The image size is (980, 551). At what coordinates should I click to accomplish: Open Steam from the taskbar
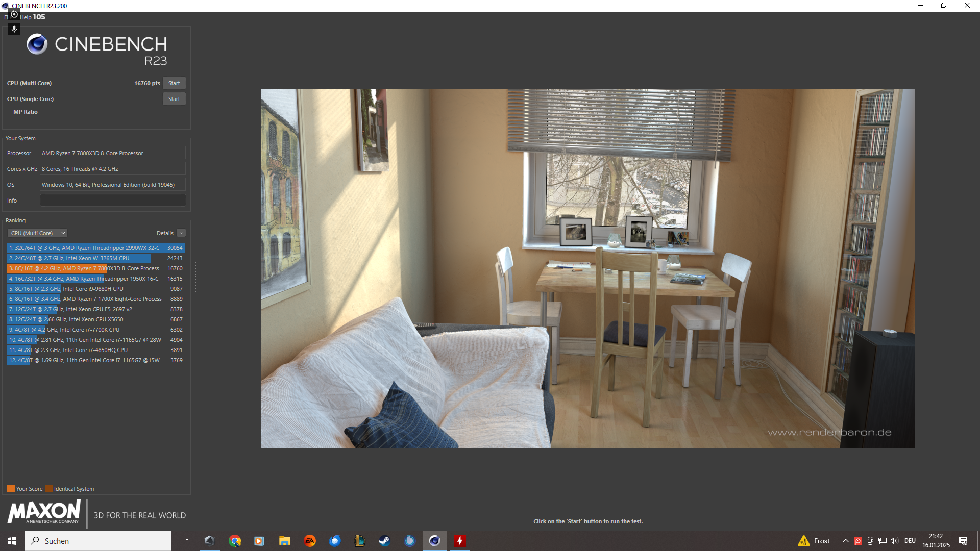[x=384, y=541]
